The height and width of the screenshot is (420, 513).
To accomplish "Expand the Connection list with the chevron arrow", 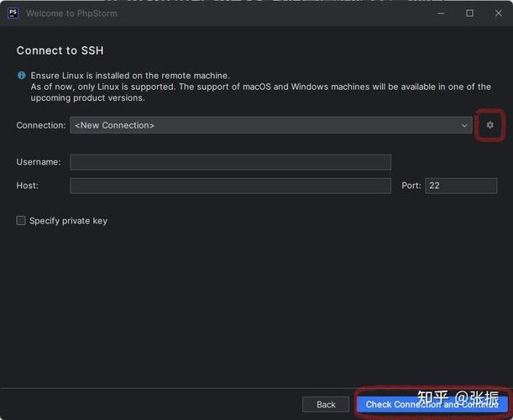I will 464,125.
